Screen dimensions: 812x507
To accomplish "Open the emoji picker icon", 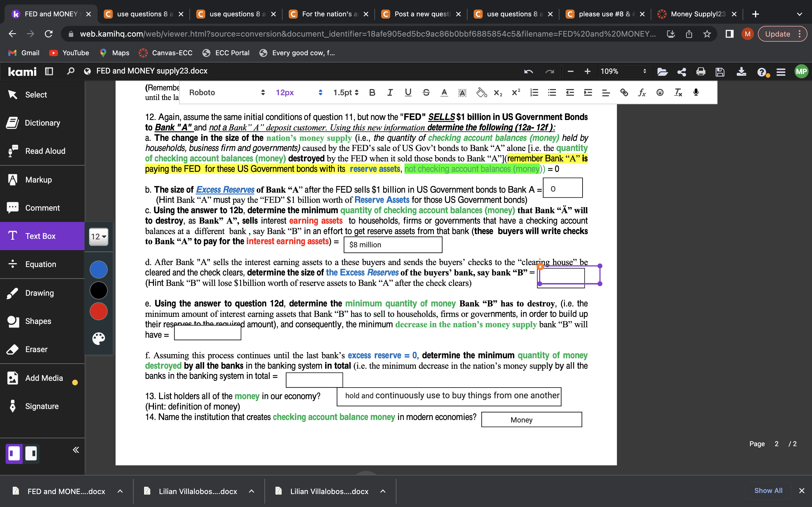I will tap(660, 93).
